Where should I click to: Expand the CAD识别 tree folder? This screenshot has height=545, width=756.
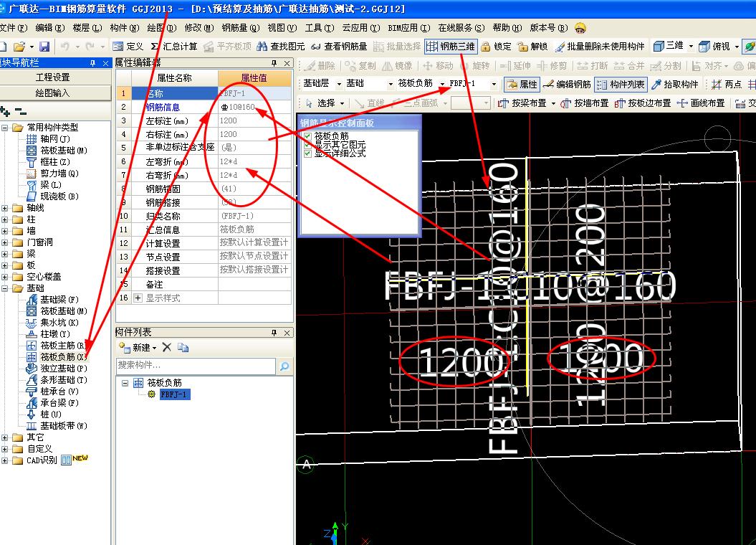tap(5, 460)
